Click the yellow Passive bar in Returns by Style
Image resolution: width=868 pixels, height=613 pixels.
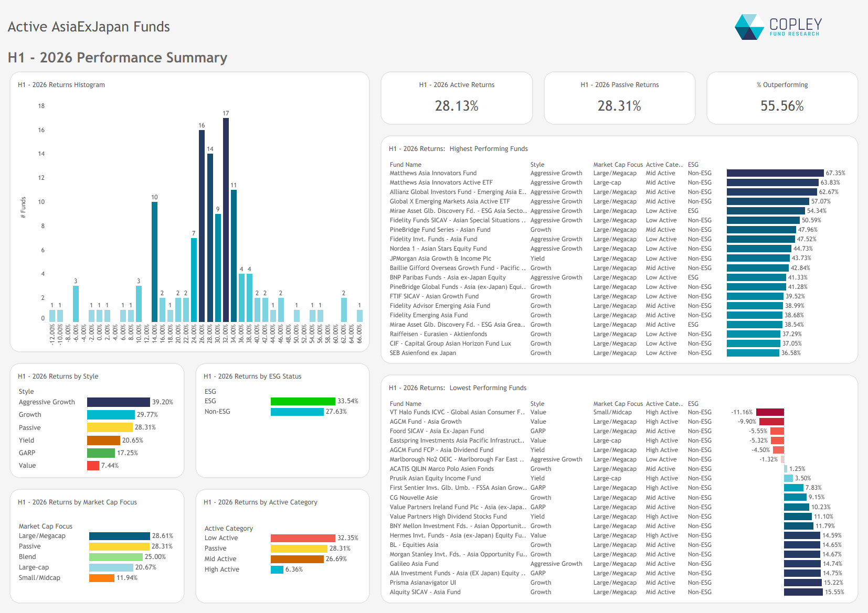click(x=110, y=427)
